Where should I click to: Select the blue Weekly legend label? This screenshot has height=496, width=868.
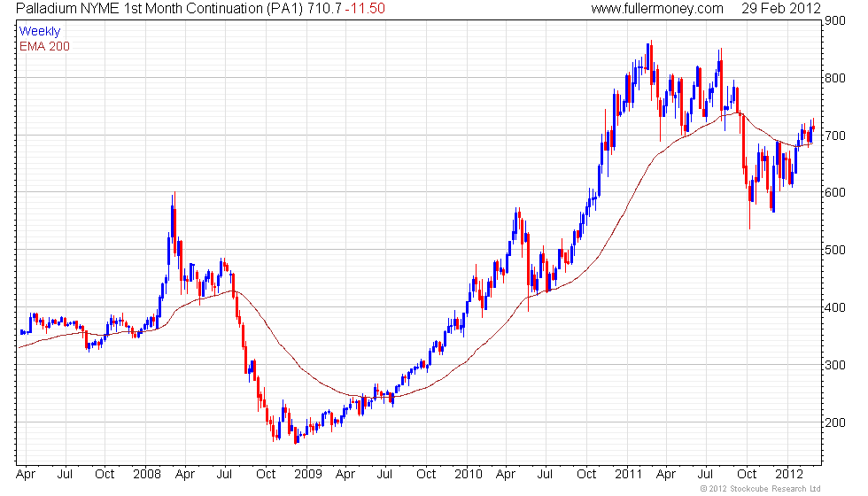39,32
